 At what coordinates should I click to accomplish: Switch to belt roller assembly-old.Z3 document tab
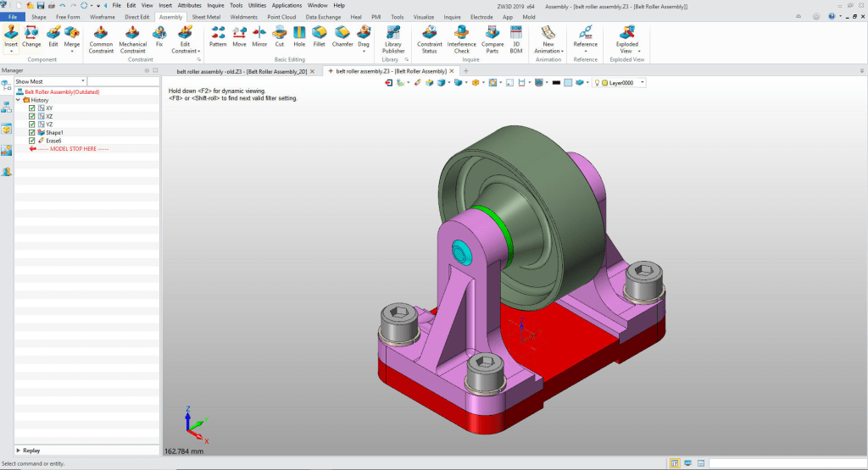coord(238,71)
